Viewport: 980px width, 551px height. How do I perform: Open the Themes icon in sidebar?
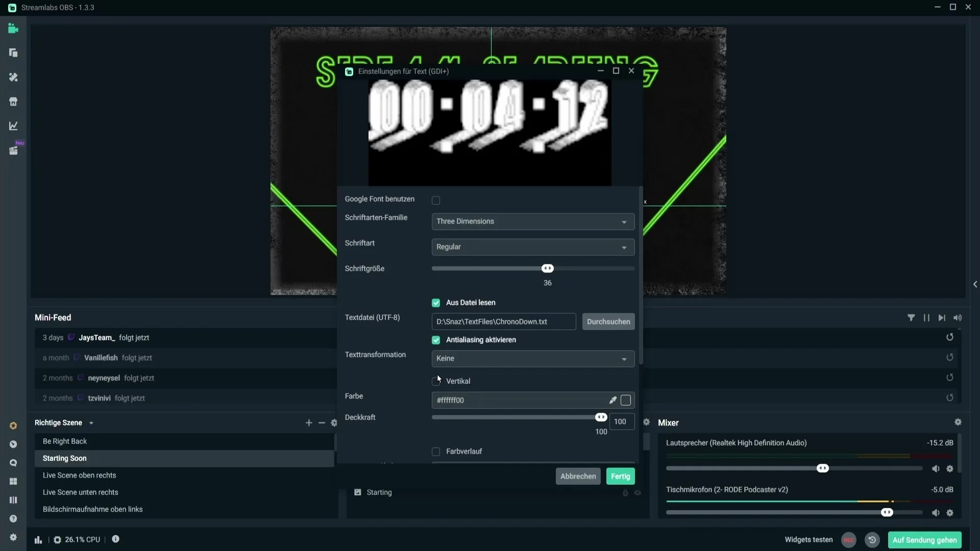click(13, 77)
